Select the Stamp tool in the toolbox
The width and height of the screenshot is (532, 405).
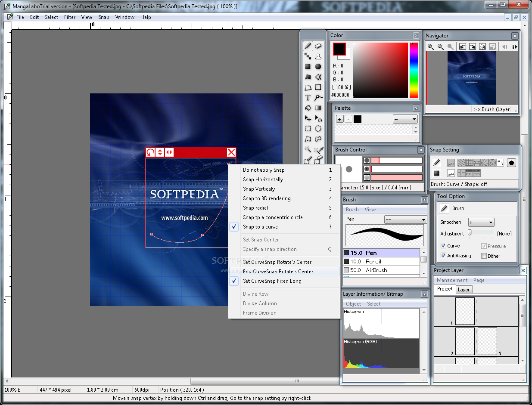pos(318,56)
